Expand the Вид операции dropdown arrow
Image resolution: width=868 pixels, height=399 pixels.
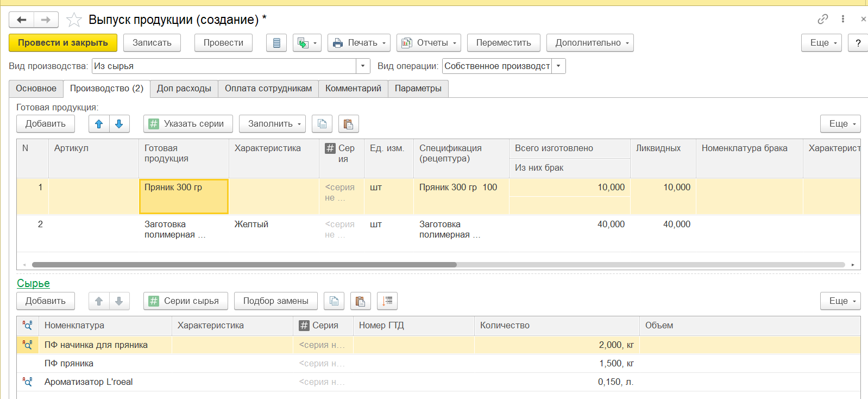(x=558, y=66)
